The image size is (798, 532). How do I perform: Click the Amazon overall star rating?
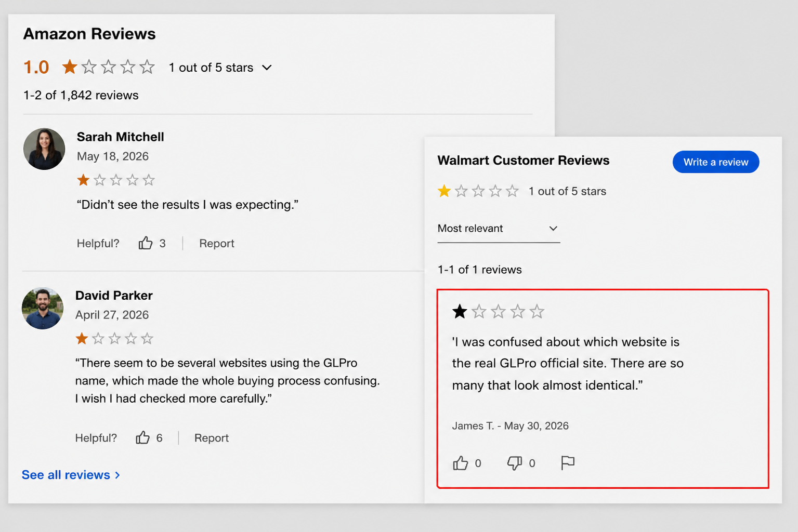point(108,67)
